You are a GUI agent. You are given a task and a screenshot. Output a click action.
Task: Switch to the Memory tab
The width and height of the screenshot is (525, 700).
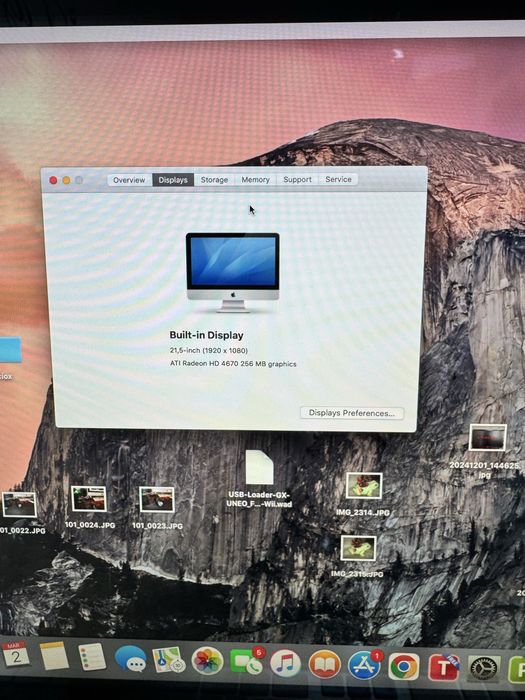point(255,179)
